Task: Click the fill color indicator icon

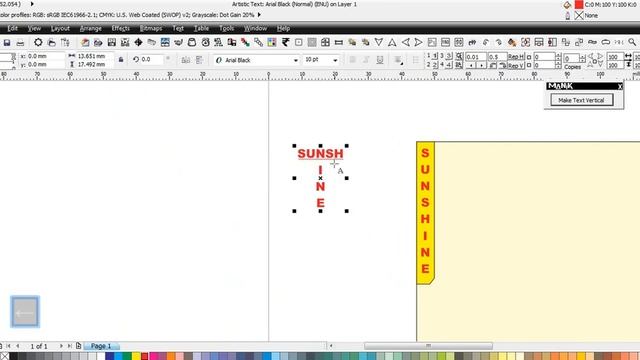Action: click(x=567, y=5)
